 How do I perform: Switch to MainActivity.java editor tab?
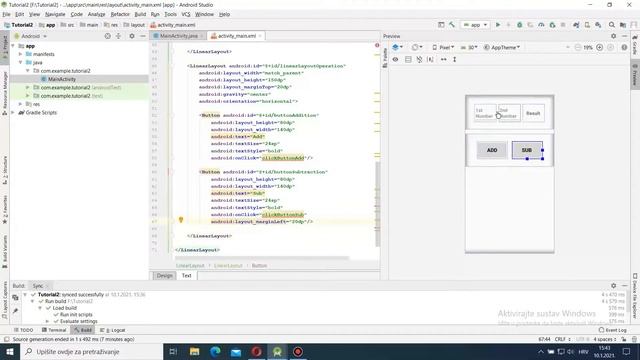178,36
